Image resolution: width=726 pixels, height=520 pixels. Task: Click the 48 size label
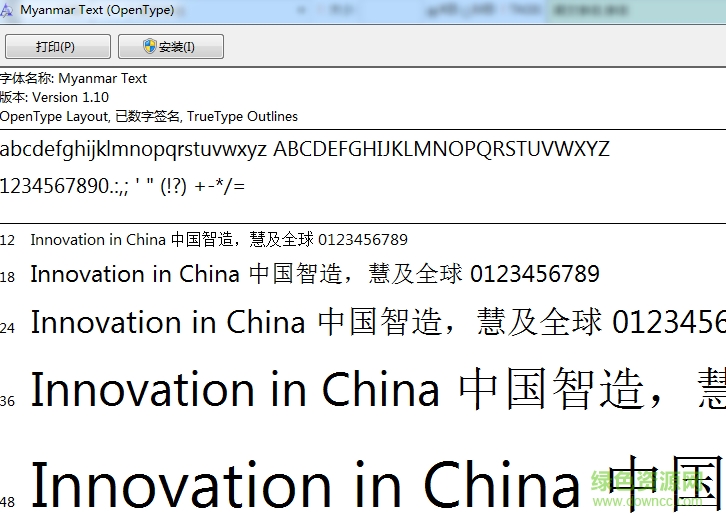pyautogui.click(x=7, y=502)
